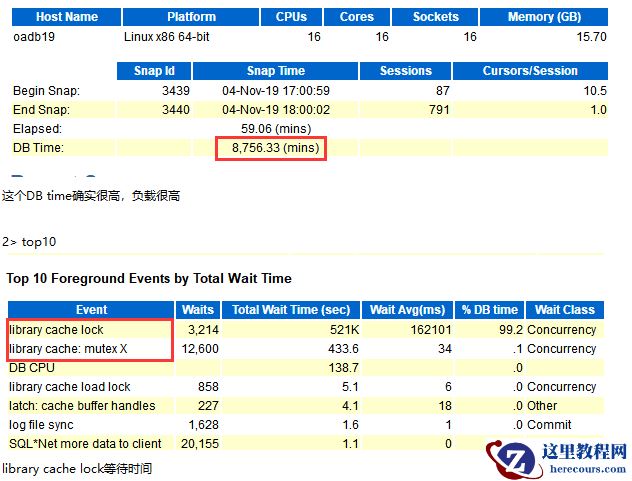Select total wait time 433.6

tap(343, 349)
